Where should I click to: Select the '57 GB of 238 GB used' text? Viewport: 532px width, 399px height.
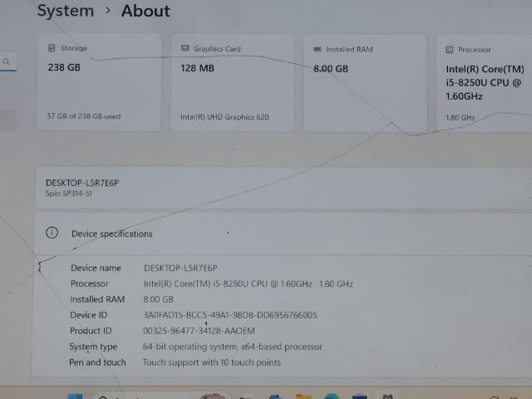pyautogui.click(x=84, y=116)
